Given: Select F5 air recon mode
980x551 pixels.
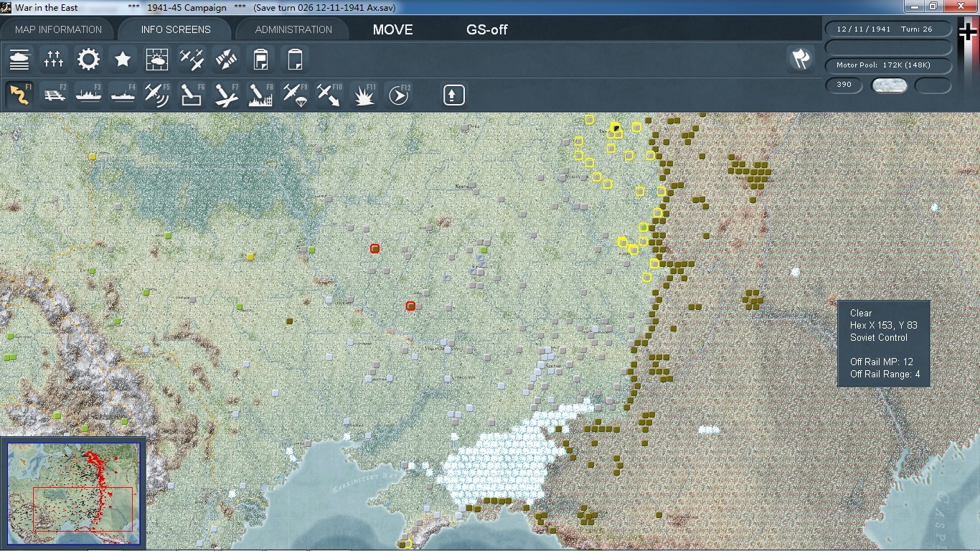Looking at the screenshot, I should pyautogui.click(x=157, y=95).
